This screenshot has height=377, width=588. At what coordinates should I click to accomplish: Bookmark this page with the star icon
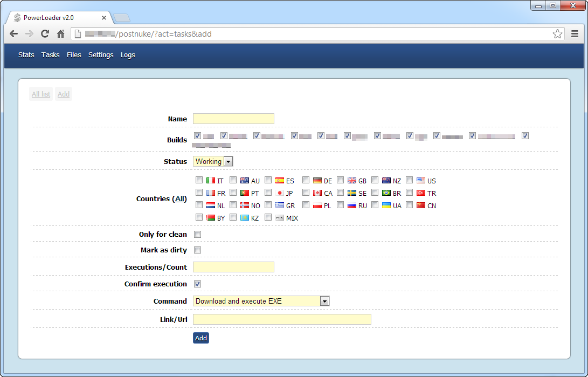coord(557,34)
